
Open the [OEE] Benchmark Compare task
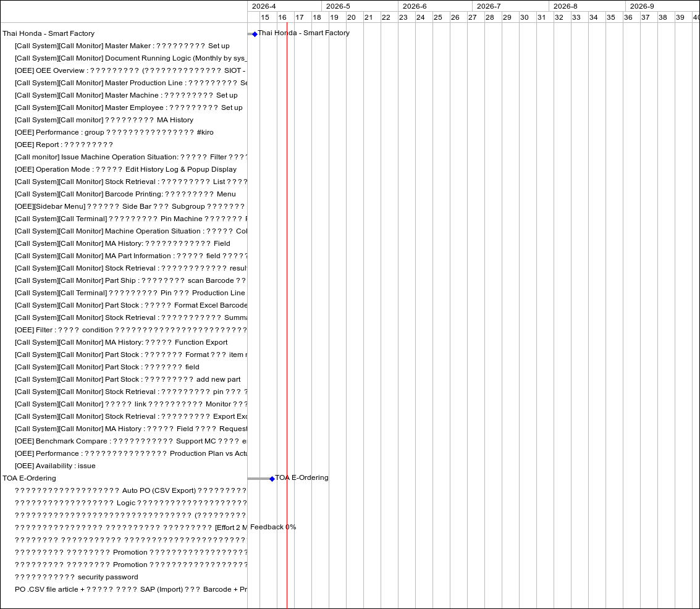click(x=130, y=441)
